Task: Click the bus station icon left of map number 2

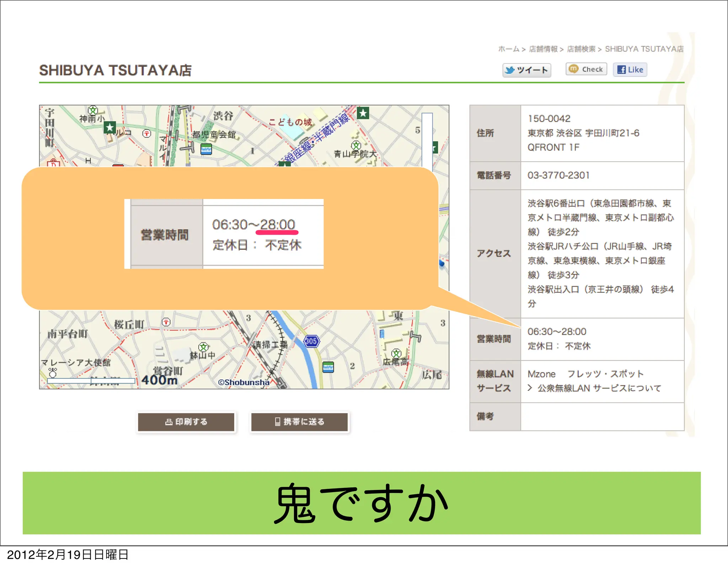Action: click(328, 367)
